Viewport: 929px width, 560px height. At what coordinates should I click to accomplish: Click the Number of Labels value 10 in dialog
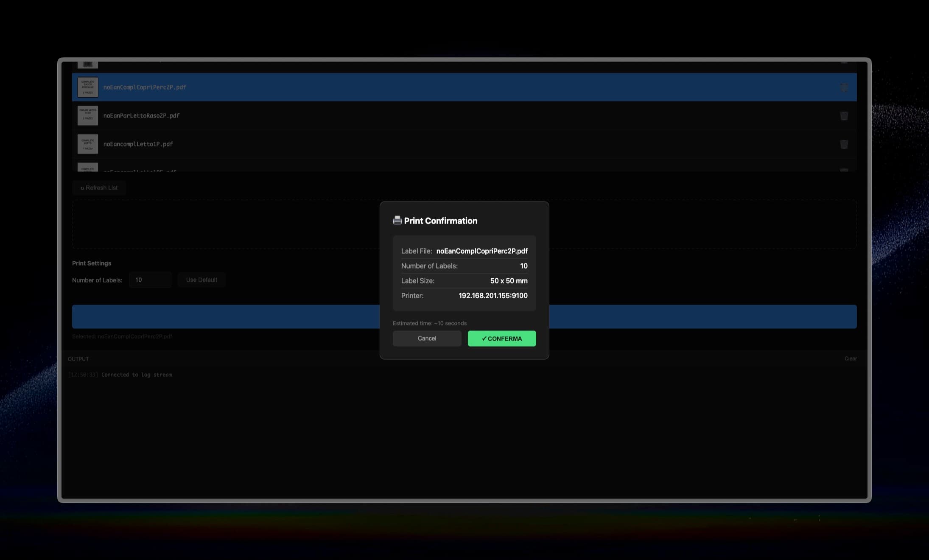click(x=524, y=266)
